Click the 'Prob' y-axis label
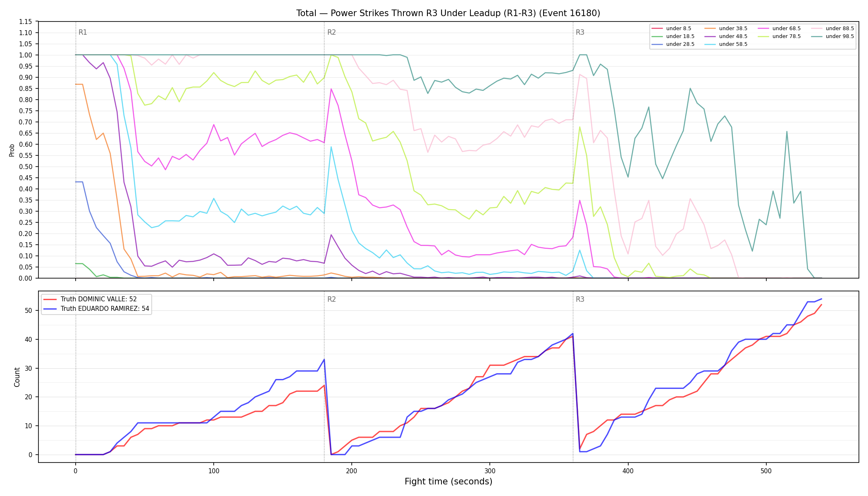Image resolution: width=868 pixels, height=496 pixels. [12, 150]
